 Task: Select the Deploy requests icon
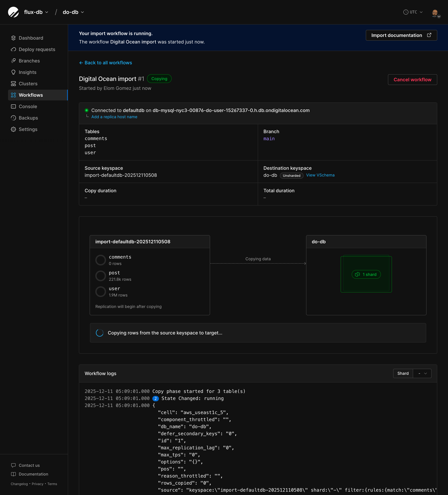[x=14, y=49]
